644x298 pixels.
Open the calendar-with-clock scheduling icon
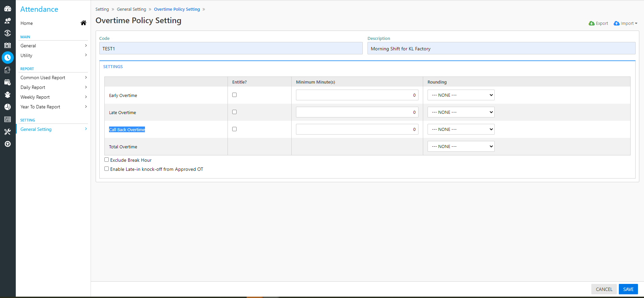7,82
